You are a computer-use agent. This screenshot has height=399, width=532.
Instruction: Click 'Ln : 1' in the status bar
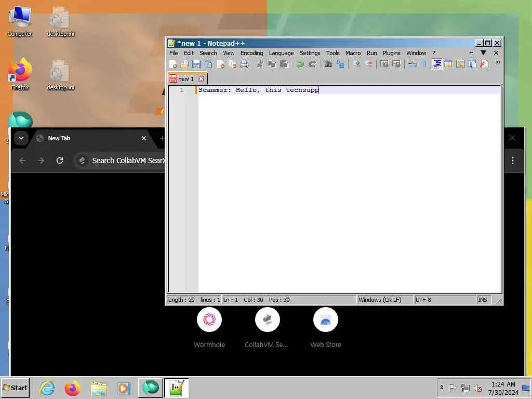[231, 300]
